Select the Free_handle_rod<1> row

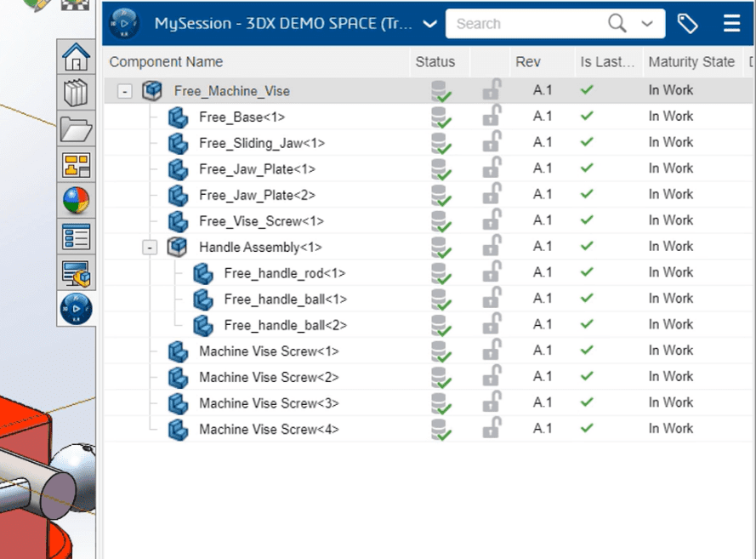(x=429, y=273)
